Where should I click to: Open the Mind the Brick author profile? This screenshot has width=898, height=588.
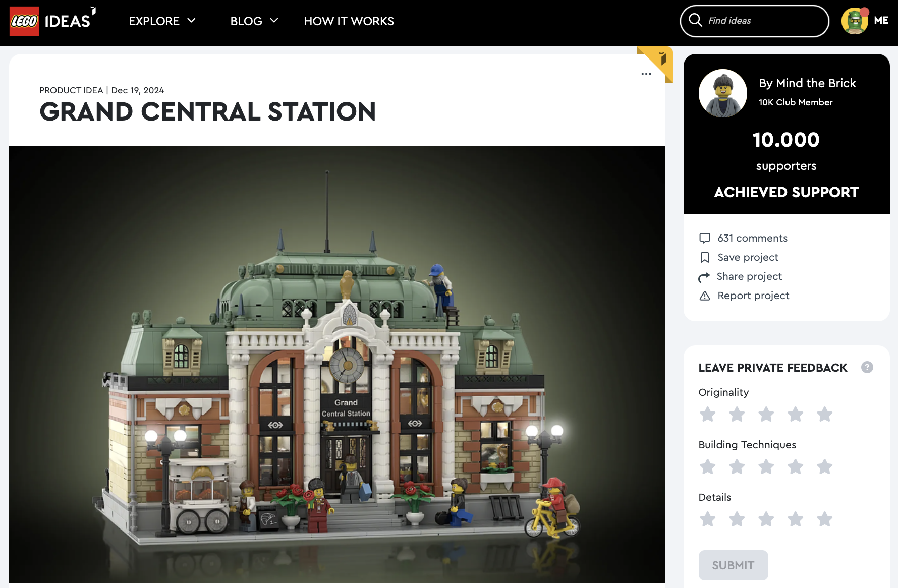pos(807,83)
